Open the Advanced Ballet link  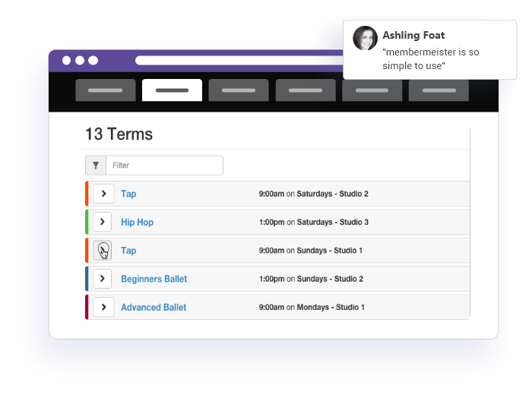point(153,308)
